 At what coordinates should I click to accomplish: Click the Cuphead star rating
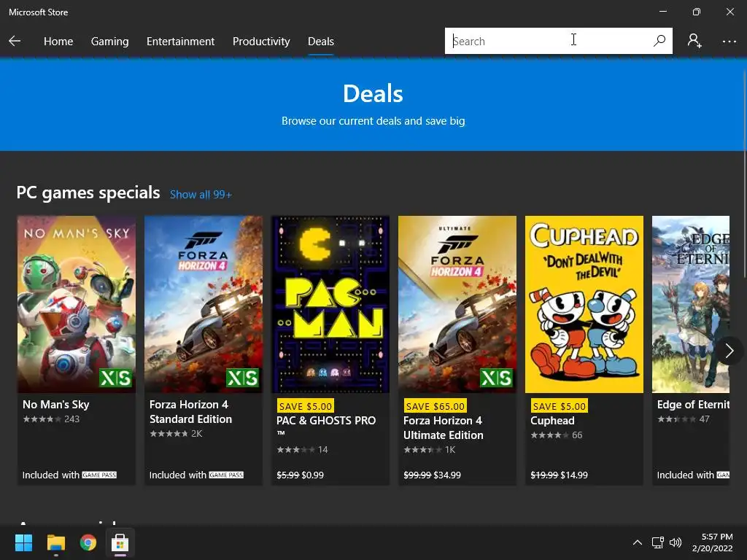click(x=549, y=435)
